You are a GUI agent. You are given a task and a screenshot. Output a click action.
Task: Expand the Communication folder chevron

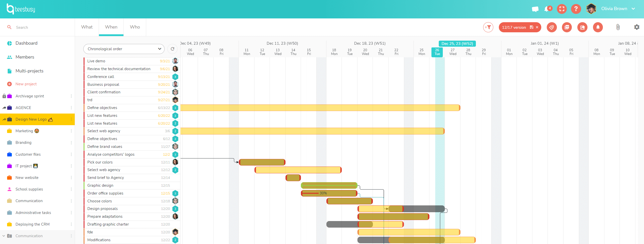tap(4, 236)
